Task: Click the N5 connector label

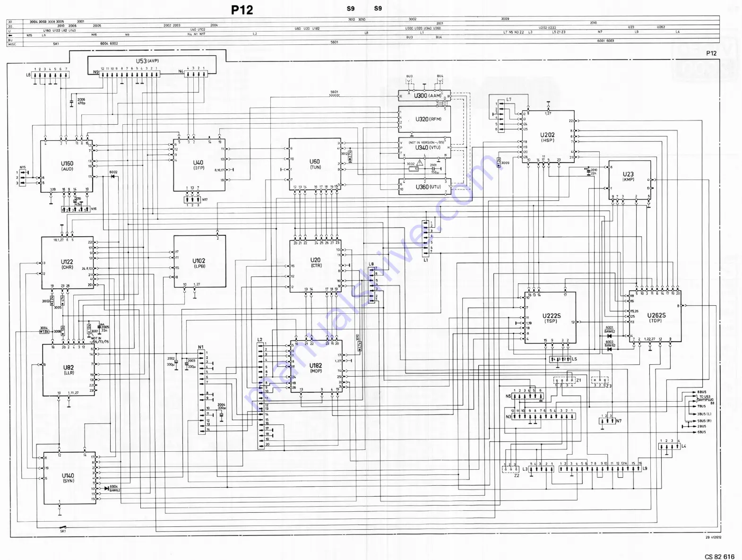Action: [x=509, y=396]
